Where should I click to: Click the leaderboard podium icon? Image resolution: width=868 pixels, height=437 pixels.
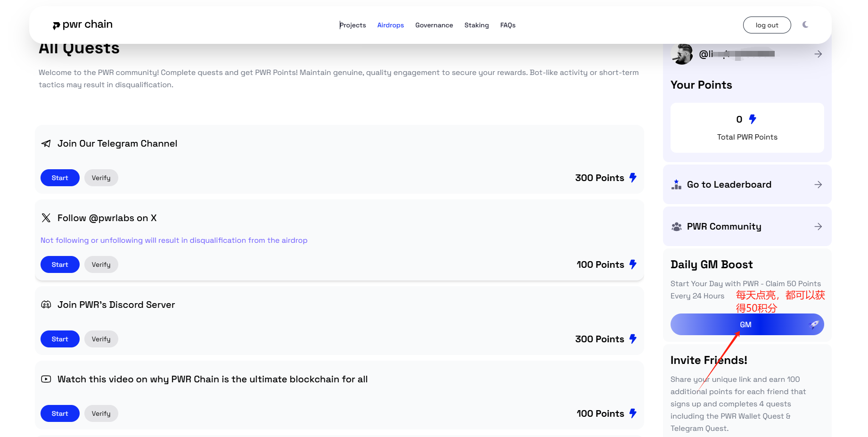tap(677, 184)
